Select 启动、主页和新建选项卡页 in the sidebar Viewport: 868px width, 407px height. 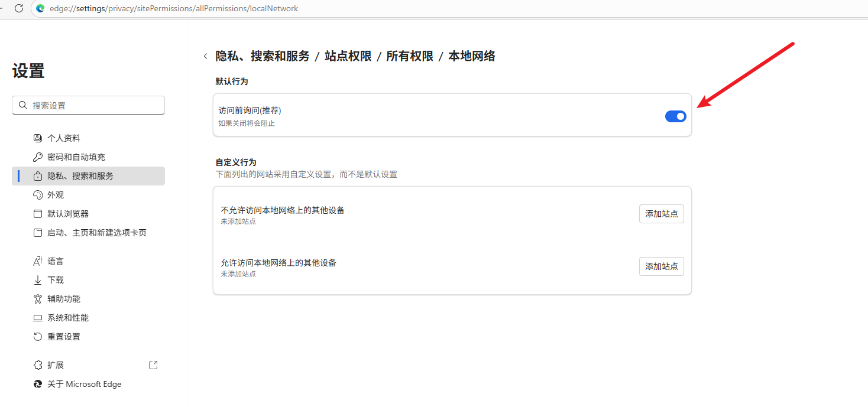coord(96,233)
